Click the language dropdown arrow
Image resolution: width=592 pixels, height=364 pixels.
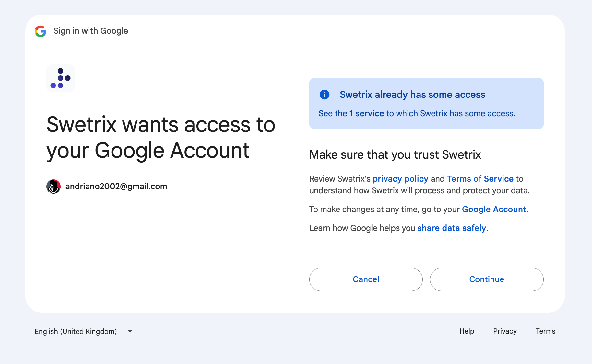click(x=130, y=331)
